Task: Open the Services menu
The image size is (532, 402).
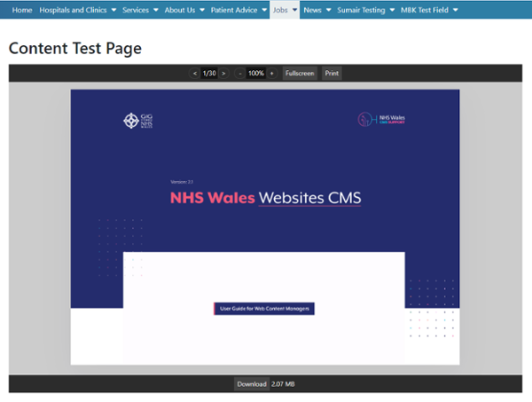Action: tap(136, 10)
